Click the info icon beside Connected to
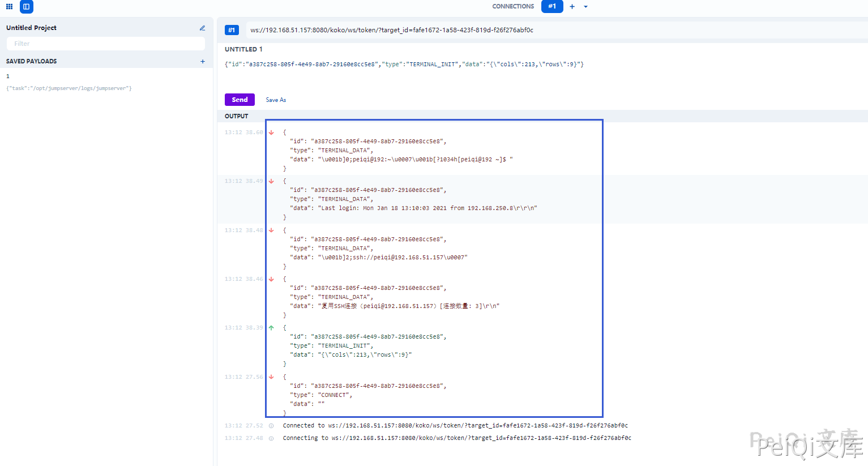This screenshot has width=868, height=466. (x=271, y=426)
